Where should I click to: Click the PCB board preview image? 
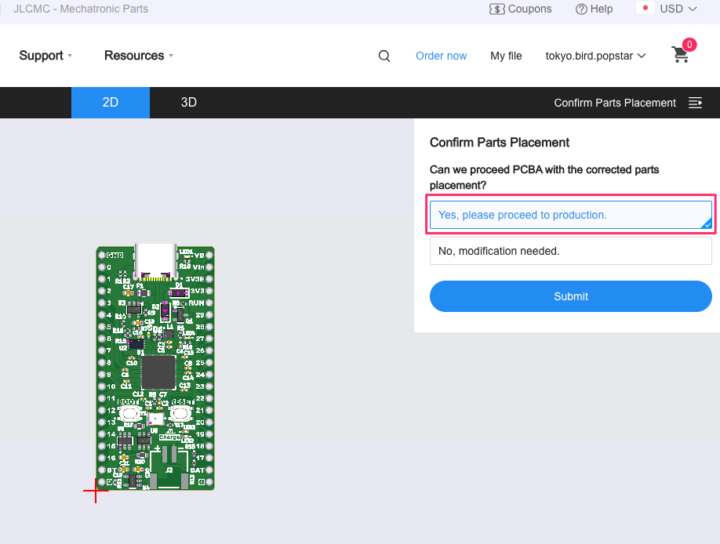pyautogui.click(x=155, y=367)
